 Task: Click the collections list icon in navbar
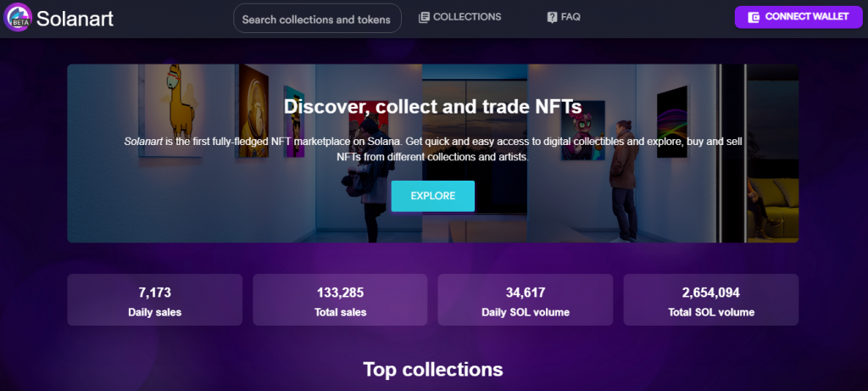click(424, 17)
